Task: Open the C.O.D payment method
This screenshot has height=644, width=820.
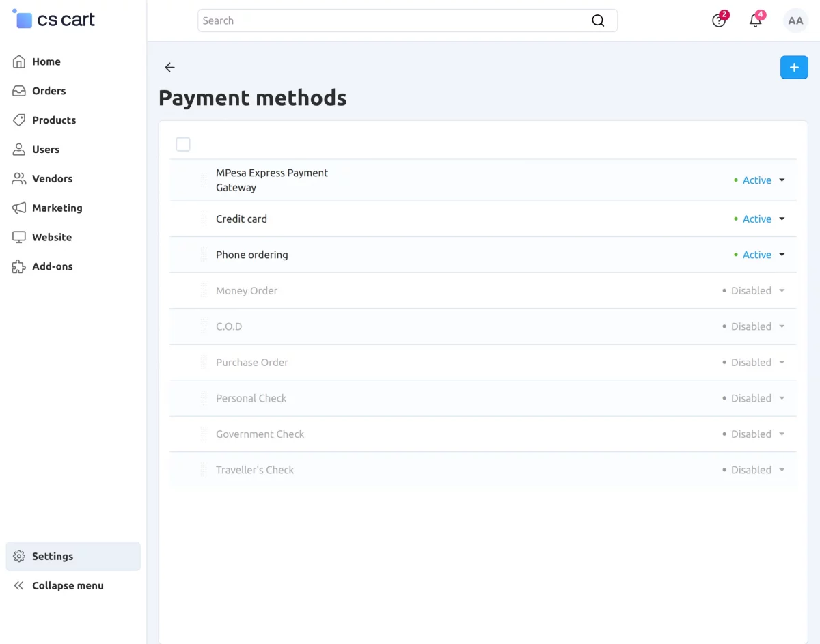Action: pyautogui.click(x=229, y=326)
